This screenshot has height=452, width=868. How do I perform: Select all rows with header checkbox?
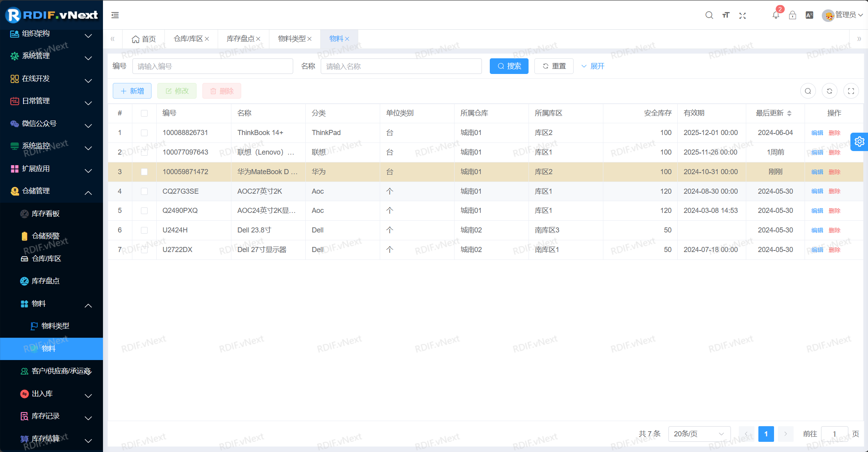(144, 113)
